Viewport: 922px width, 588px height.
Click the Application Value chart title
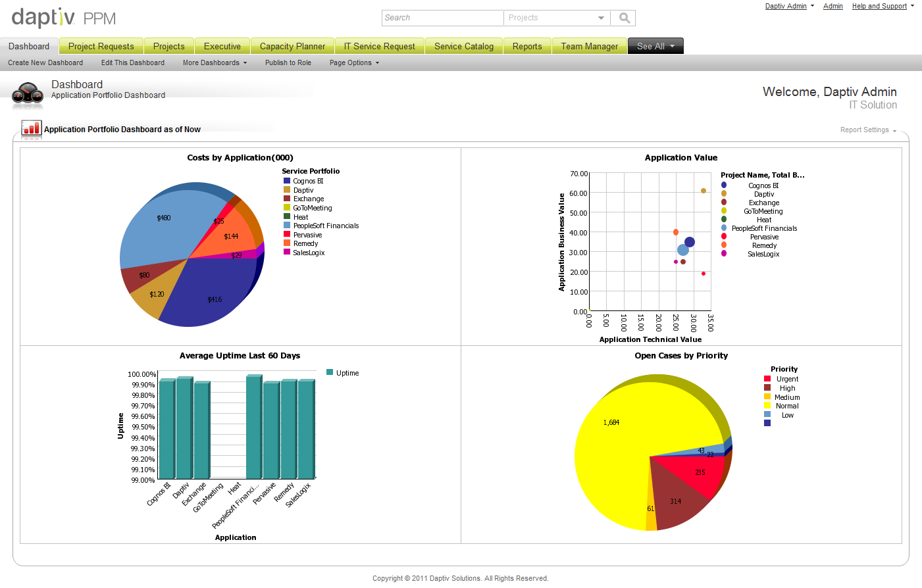[681, 158]
